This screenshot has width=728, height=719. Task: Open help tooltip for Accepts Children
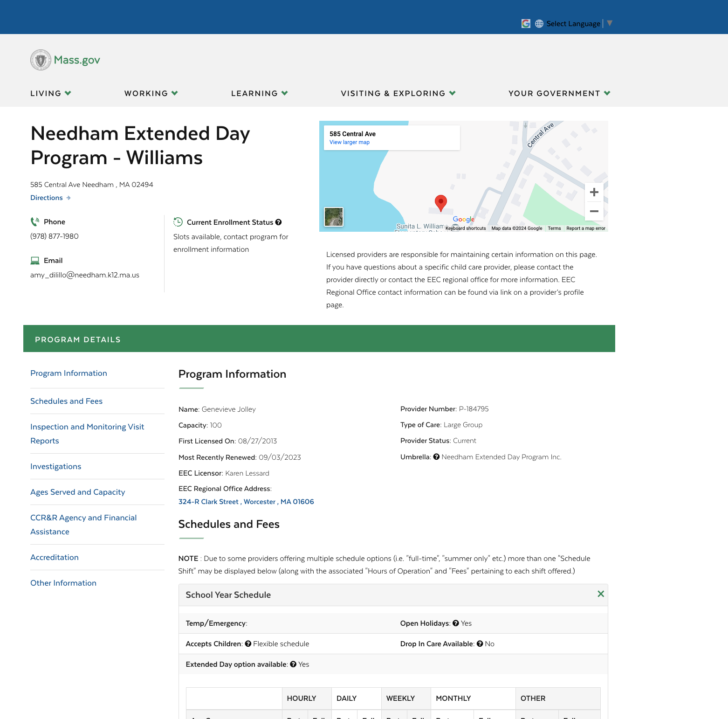click(248, 644)
